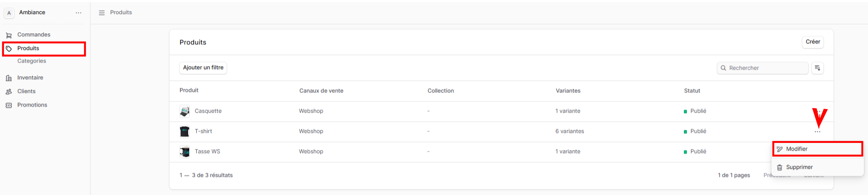
Task: Open the T-shirt row actions ellipsis
Action: tap(817, 131)
